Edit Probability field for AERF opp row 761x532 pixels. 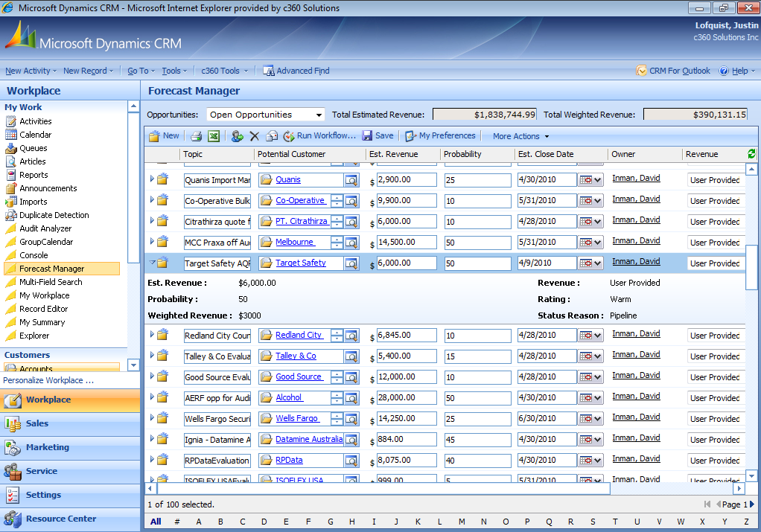(477, 398)
